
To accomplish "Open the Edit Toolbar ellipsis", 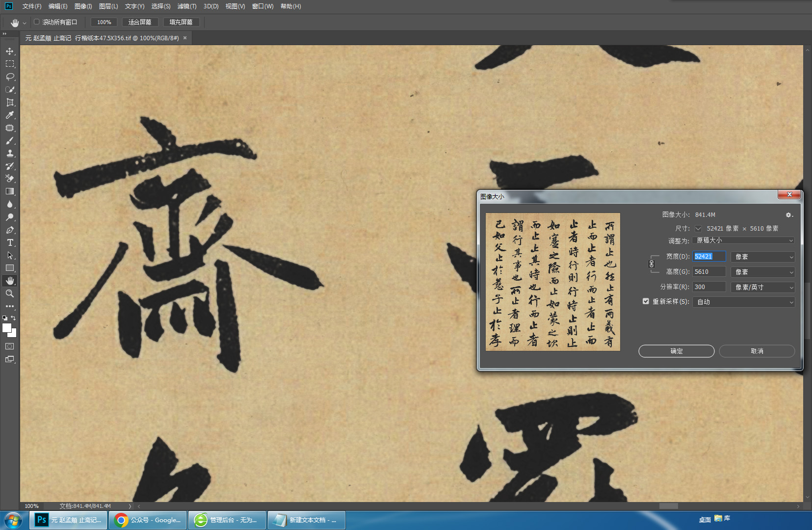I will click(10, 306).
